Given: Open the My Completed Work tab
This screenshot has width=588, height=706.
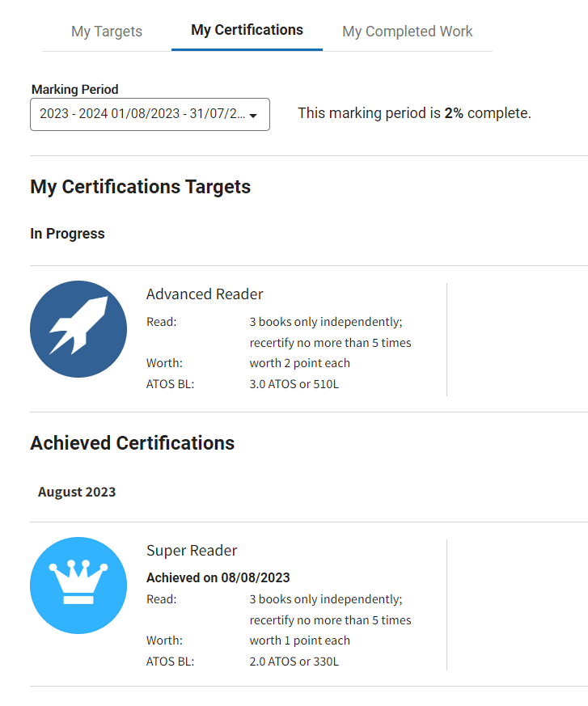Looking at the screenshot, I should point(407,32).
